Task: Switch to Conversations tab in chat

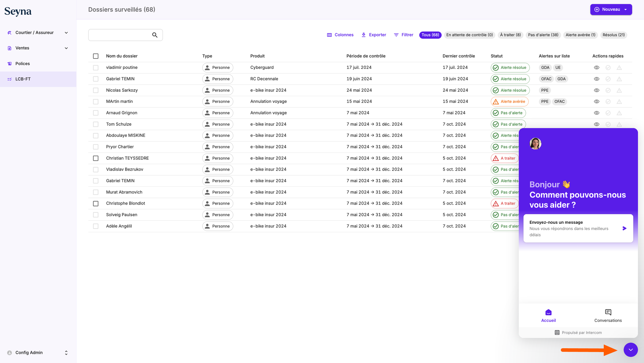Action: 608,316
